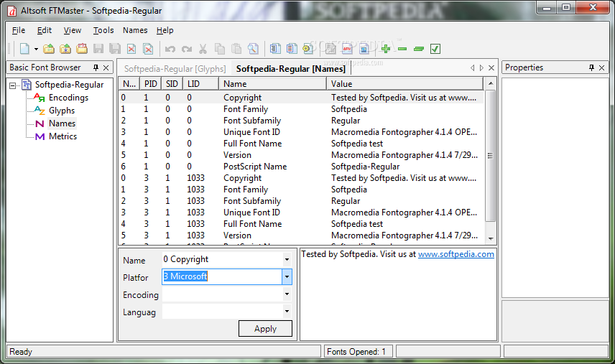Expand the Encoding dropdown
Viewport: 615px width, 364px height.
(287, 294)
